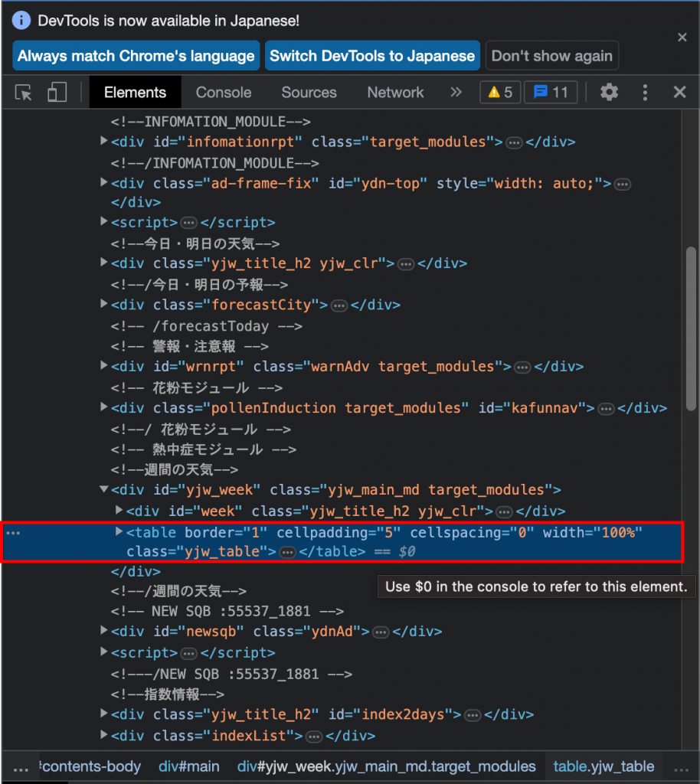
Task: Select the inspect element picker tool
Action: coord(23,92)
